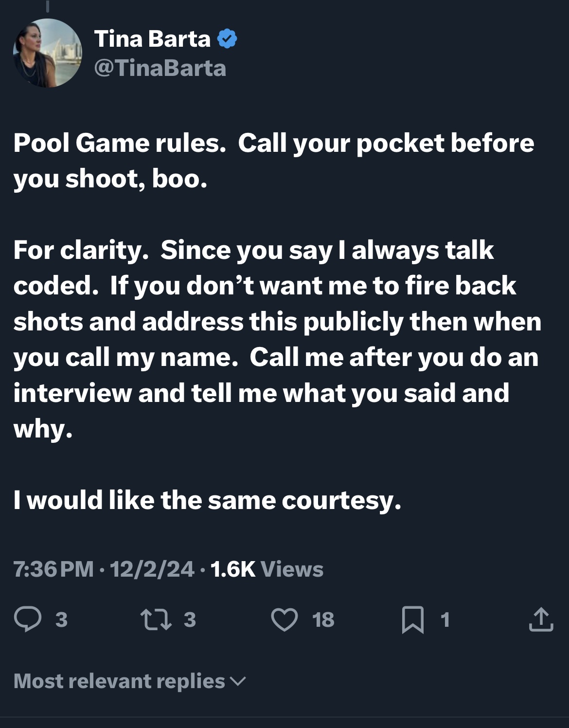Open the reply comment icon
This screenshot has height=728, width=569.
[28, 620]
